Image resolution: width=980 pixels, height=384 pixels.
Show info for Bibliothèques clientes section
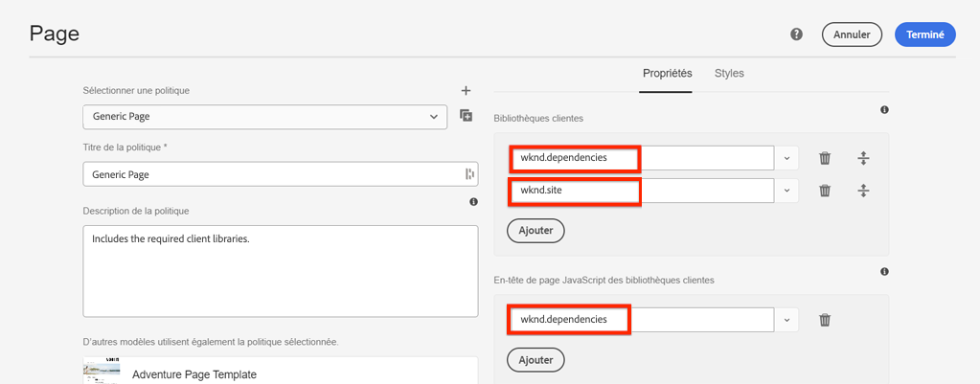(x=884, y=110)
